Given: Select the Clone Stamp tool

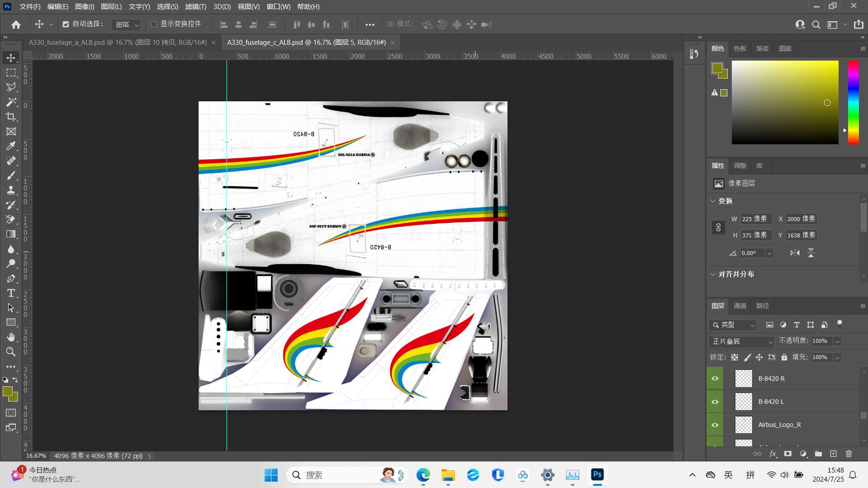Looking at the screenshot, I should point(11,190).
